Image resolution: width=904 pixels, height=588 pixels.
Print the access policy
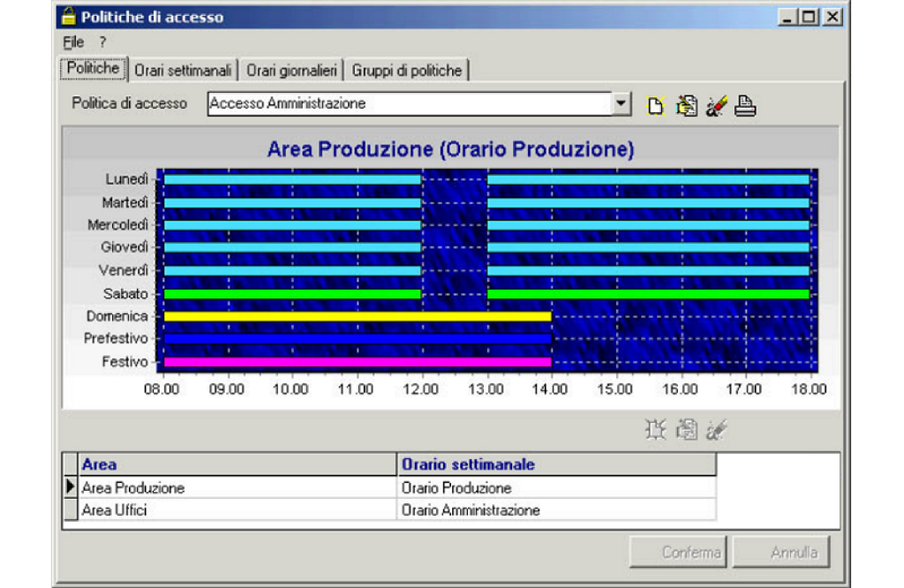pos(746,106)
